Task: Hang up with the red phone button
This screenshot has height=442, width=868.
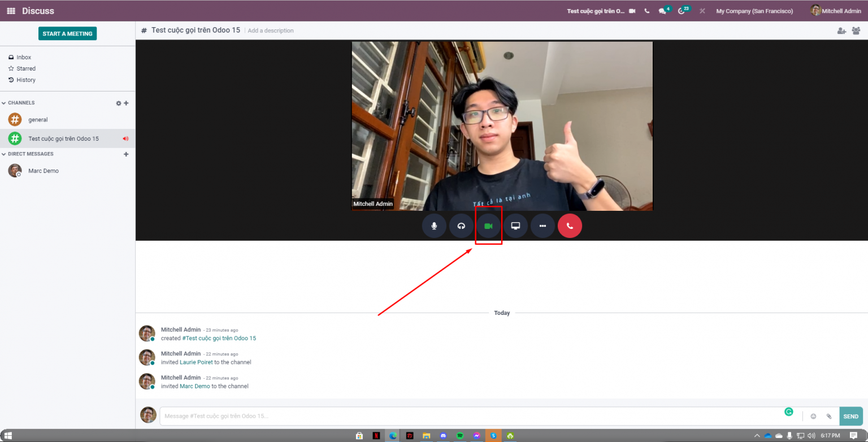Action: coord(570,226)
